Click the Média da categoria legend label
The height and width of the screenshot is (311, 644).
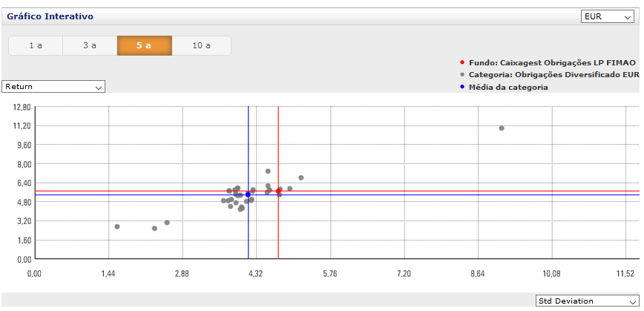508,87
